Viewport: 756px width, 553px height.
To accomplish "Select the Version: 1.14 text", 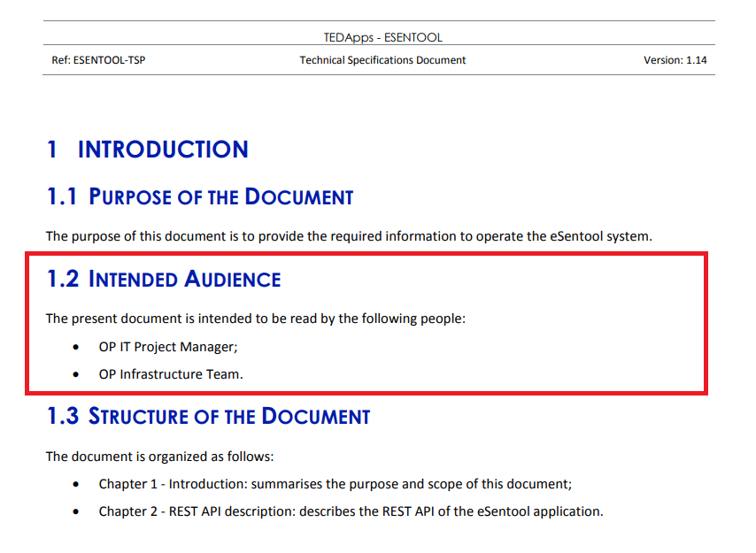I will pos(677,59).
